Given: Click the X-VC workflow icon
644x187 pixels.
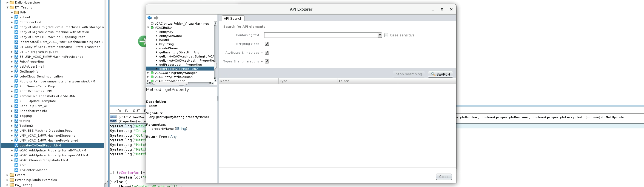Looking at the screenshot, I should (16, 165).
